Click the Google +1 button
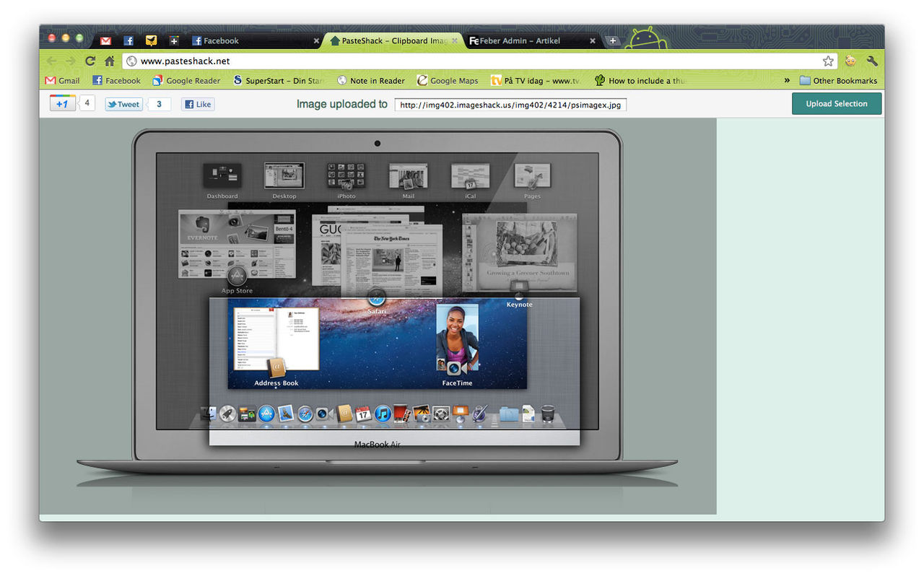The height and width of the screenshot is (576, 924). pos(62,103)
